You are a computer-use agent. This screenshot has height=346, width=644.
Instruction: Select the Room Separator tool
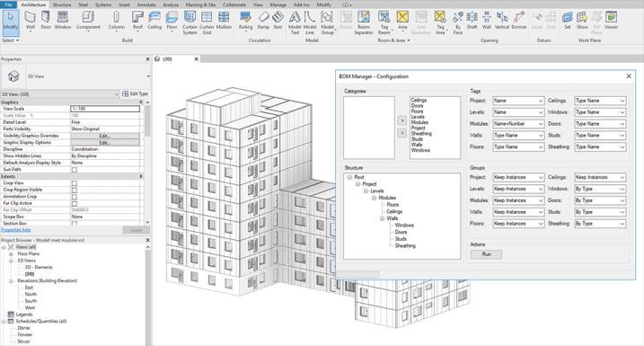click(x=364, y=23)
